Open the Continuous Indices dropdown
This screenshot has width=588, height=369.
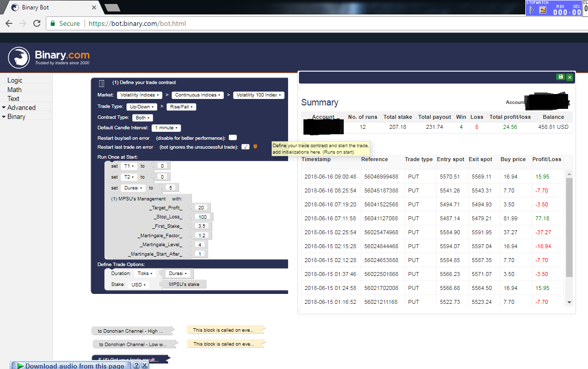[197, 95]
